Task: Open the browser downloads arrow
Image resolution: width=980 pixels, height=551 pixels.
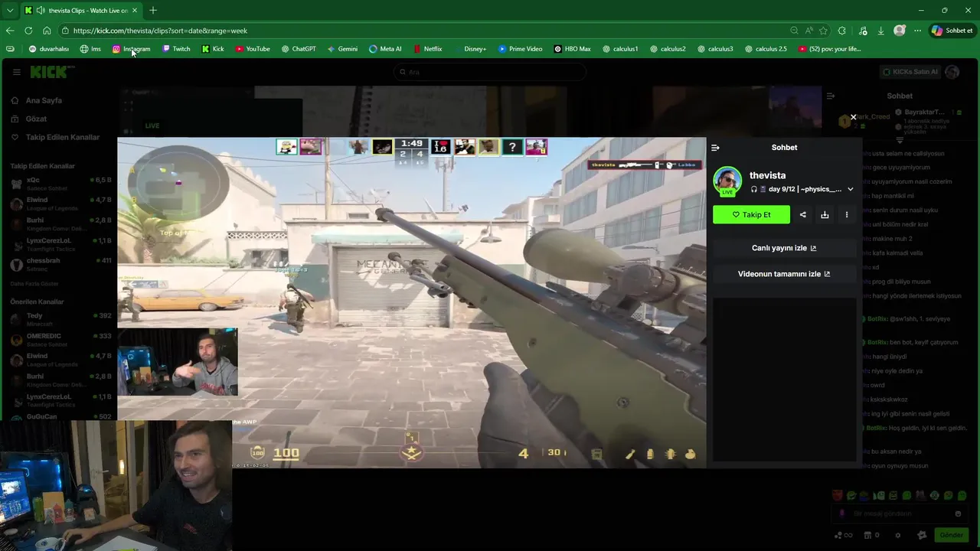Action: click(880, 31)
